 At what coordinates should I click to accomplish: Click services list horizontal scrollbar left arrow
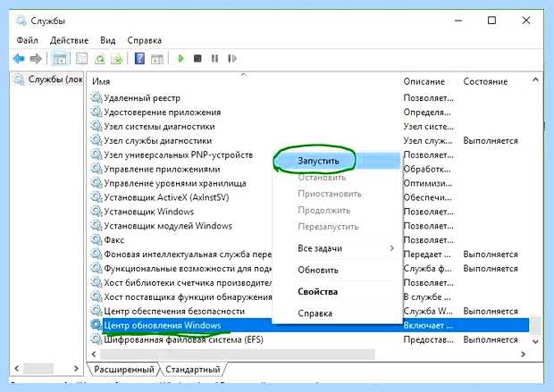[94, 354]
